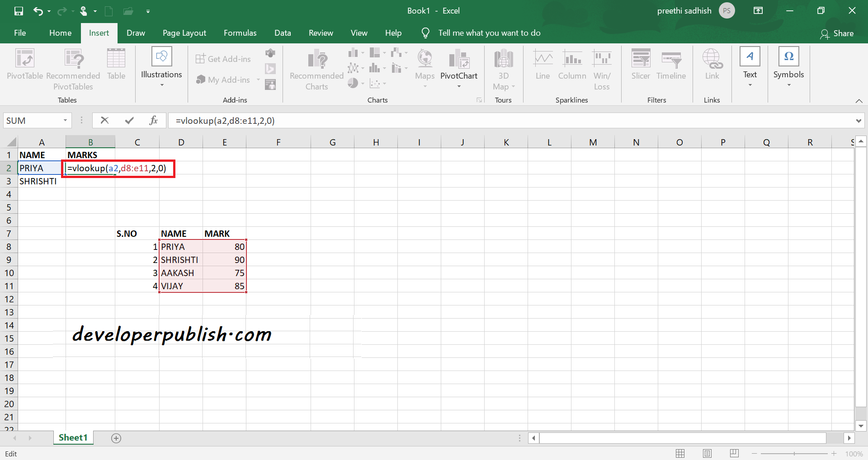Enable Page Break Preview view
Viewport: 868px width, 460px height.
(x=734, y=453)
